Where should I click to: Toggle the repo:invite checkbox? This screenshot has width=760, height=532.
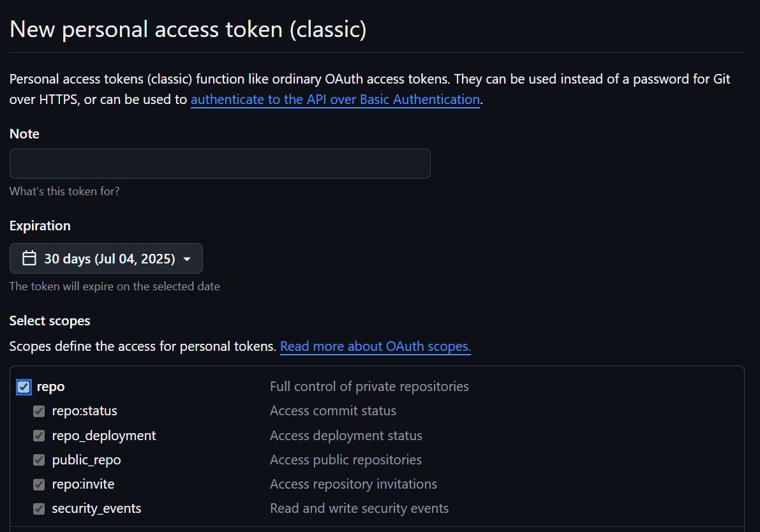click(39, 485)
